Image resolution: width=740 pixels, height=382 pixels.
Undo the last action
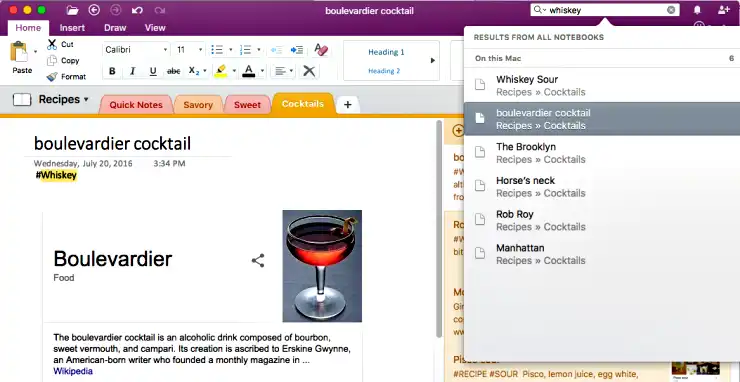tap(137, 10)
